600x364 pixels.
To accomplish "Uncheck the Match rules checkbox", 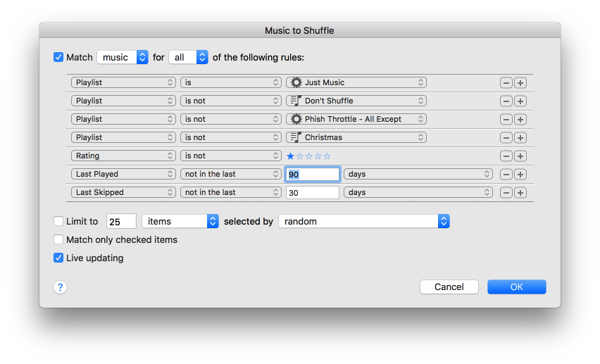I will tap(58, 57).
